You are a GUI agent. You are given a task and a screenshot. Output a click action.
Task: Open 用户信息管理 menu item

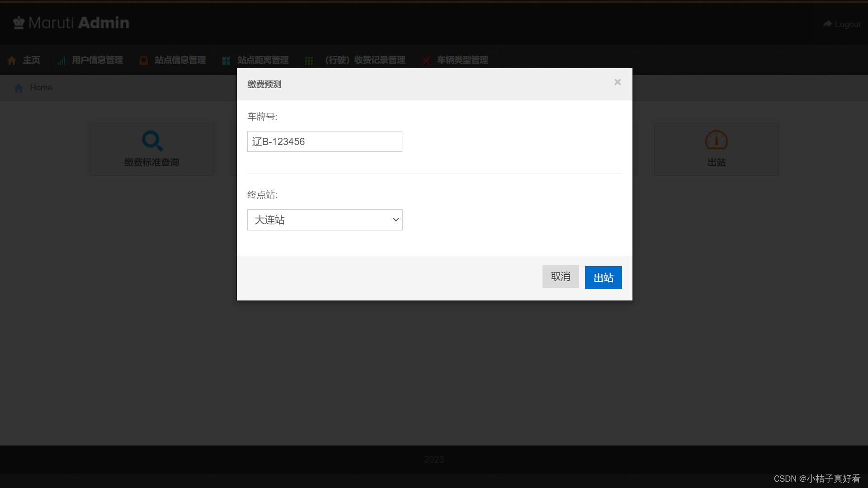(x=90, y=60)
